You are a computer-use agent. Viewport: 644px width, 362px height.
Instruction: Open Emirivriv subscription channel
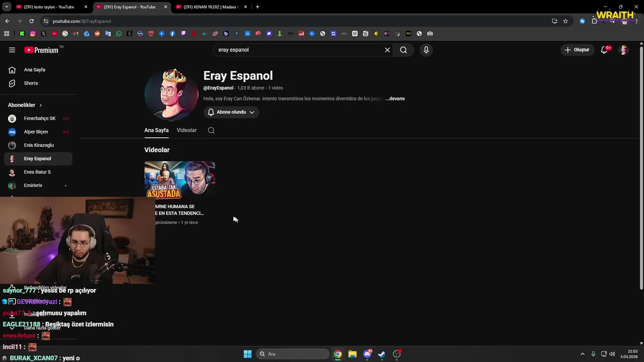click(38, 186)
